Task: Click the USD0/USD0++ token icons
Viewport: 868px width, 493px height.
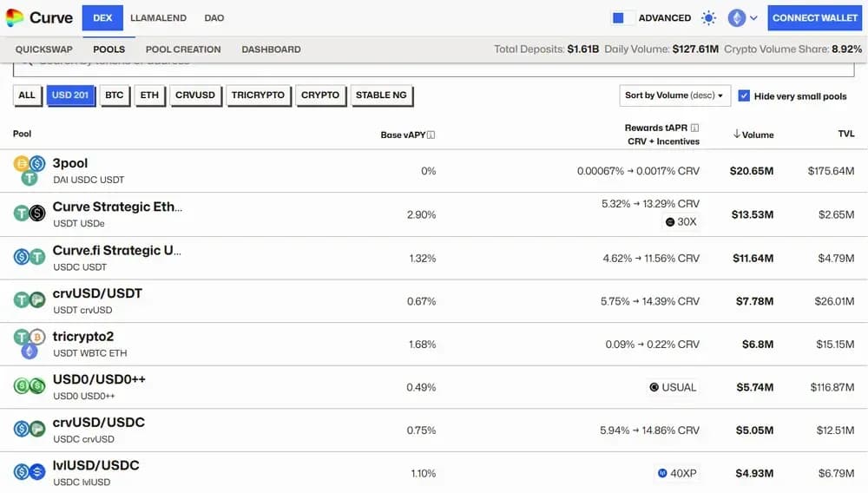Action: point(30,385)
